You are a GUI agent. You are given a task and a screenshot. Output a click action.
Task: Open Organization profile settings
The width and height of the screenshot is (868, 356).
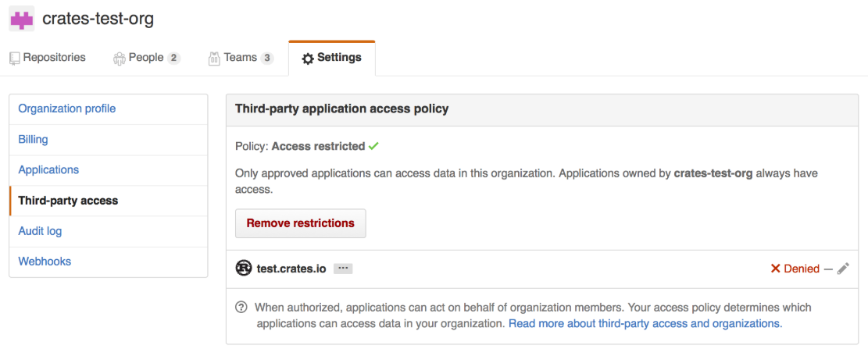[67, 109]
